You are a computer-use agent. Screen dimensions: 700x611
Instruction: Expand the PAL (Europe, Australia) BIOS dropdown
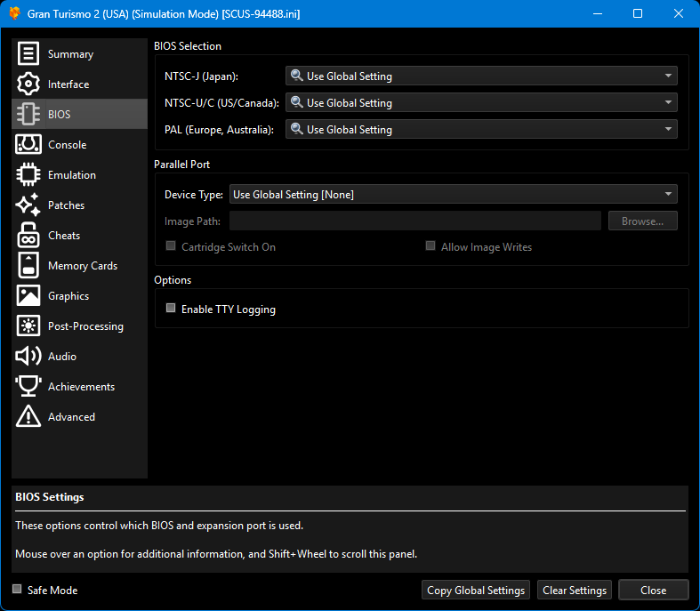(480, 130)
